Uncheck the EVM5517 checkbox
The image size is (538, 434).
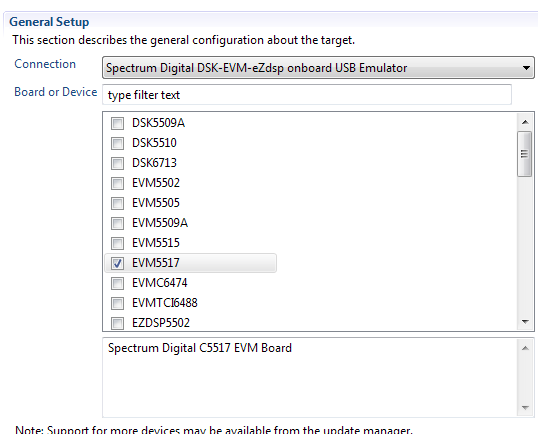tap(117, 263)
